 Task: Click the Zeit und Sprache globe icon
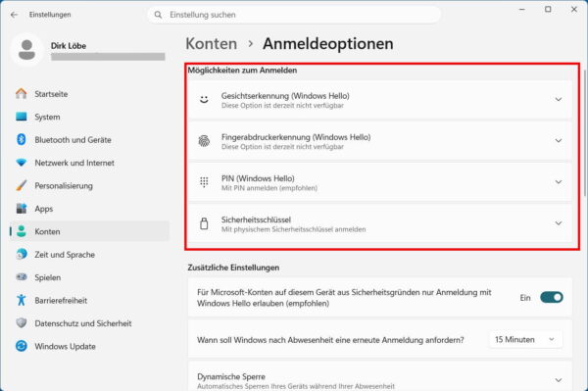pos(22,254)
